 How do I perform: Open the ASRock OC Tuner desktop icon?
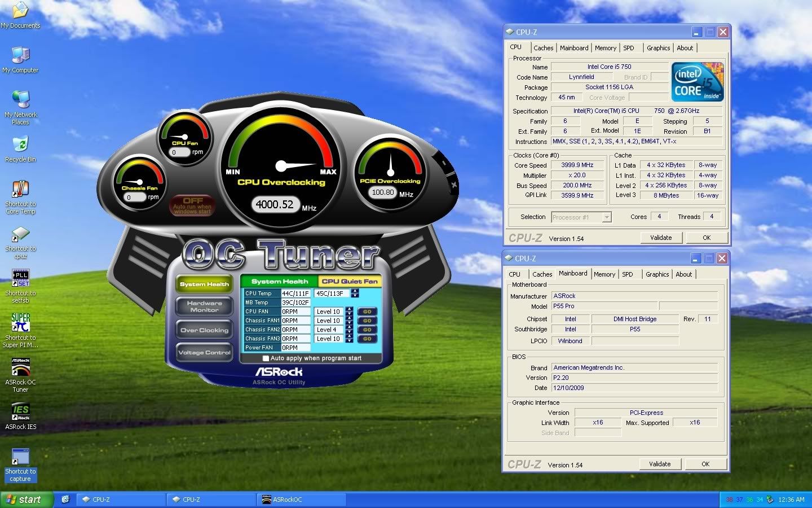20,375
